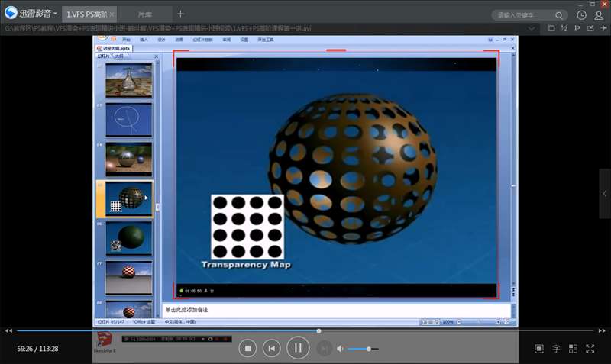Close the 1.VFS PS高阶 tab

tap(112, 14)
